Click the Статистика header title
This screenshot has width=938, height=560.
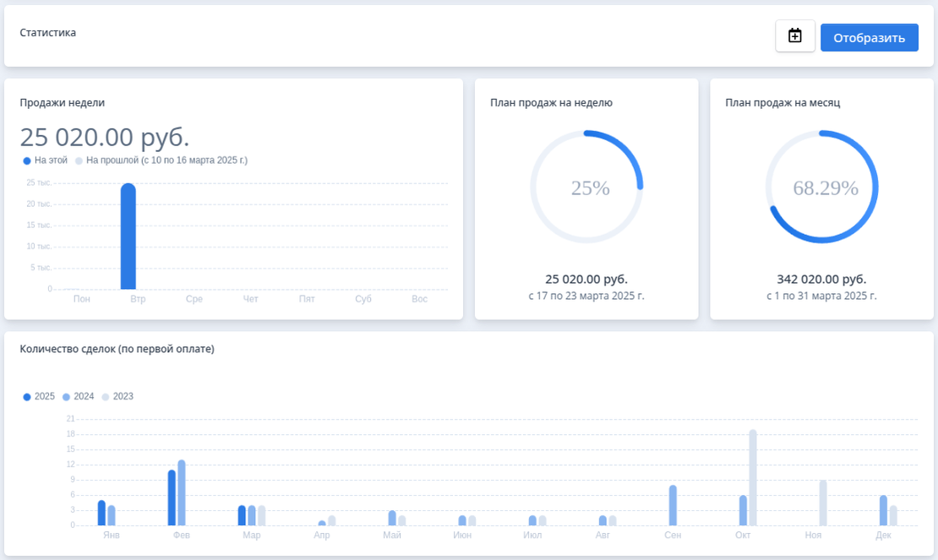tap(48, 33)
